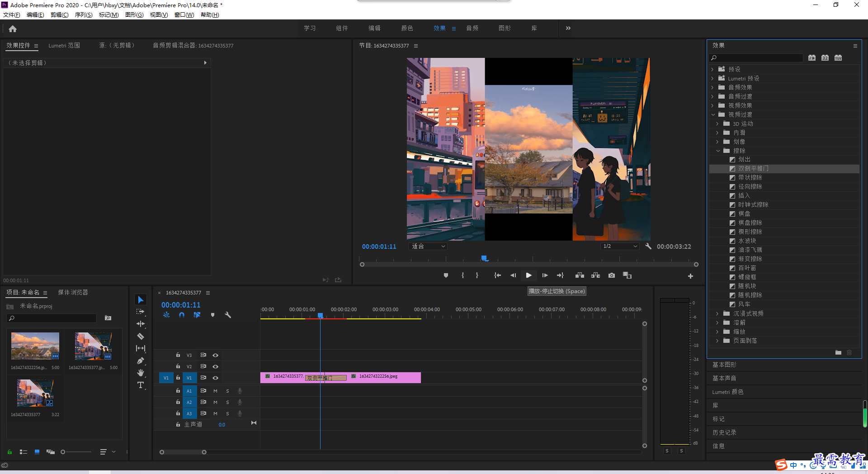This screenshot has width=868, height=474.
Task: Select the Hand tool
Action: (141, 373)
